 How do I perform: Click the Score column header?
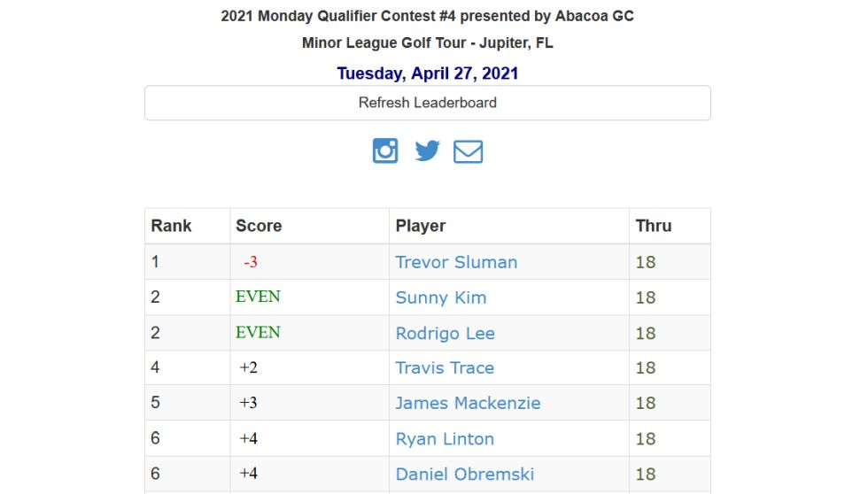click(x=259, y=226)
